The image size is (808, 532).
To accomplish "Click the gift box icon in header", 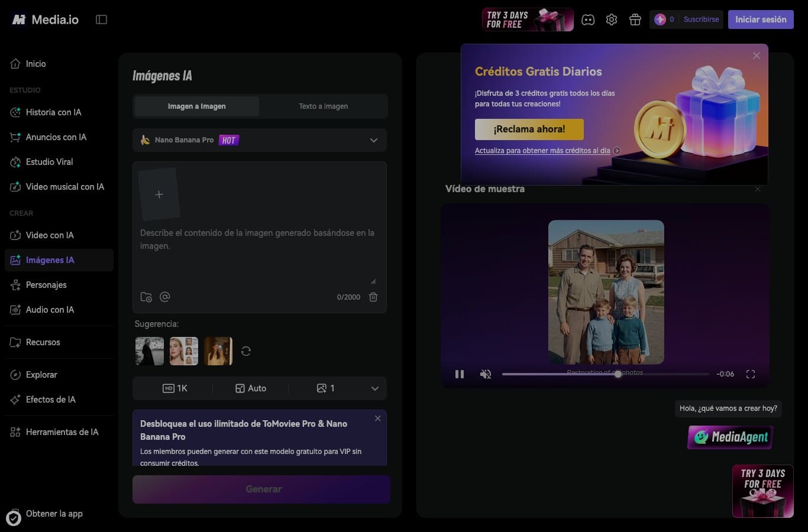I will pos(635,20).
